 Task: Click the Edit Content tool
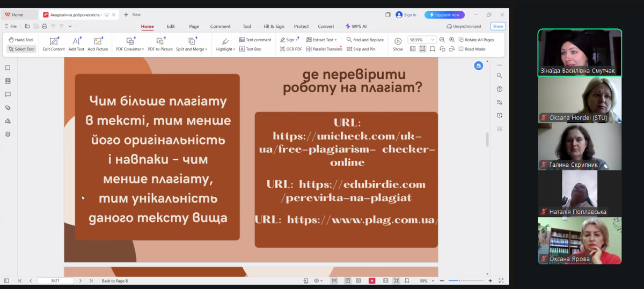click(x=54, y=43)
